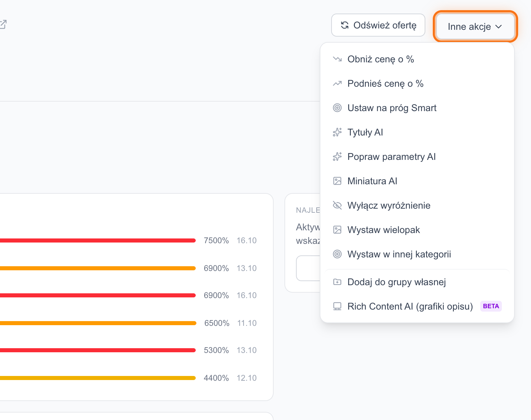Click the chevron arrow in Inne akcje
The image size is (531, 420).
498,27
